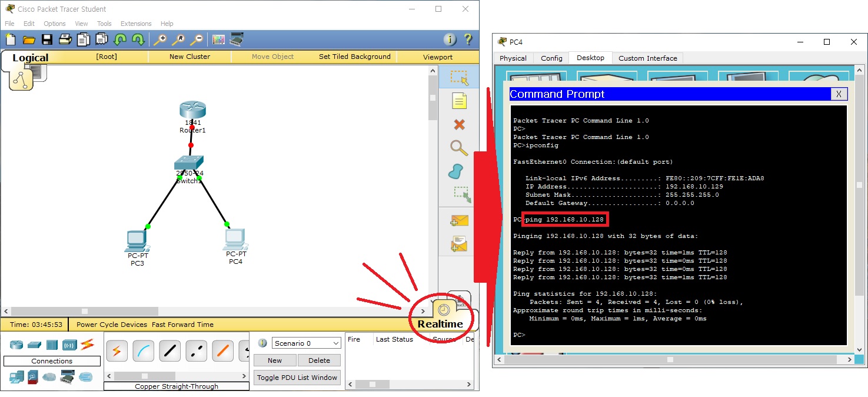This screenshot has height=397, width=868.
Task: Pick the automatic connection type lightning button
Action: pyautogui.click(x=117, y=351)
